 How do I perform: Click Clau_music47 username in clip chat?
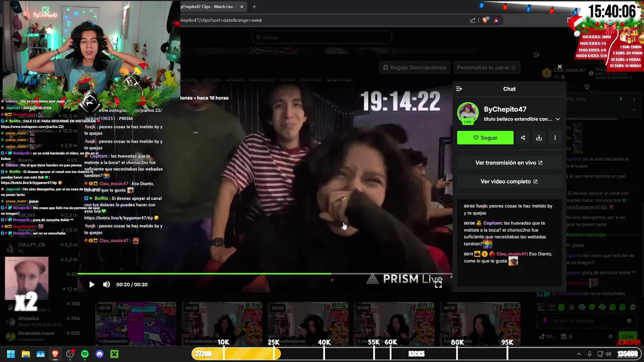tap(511, 254)
